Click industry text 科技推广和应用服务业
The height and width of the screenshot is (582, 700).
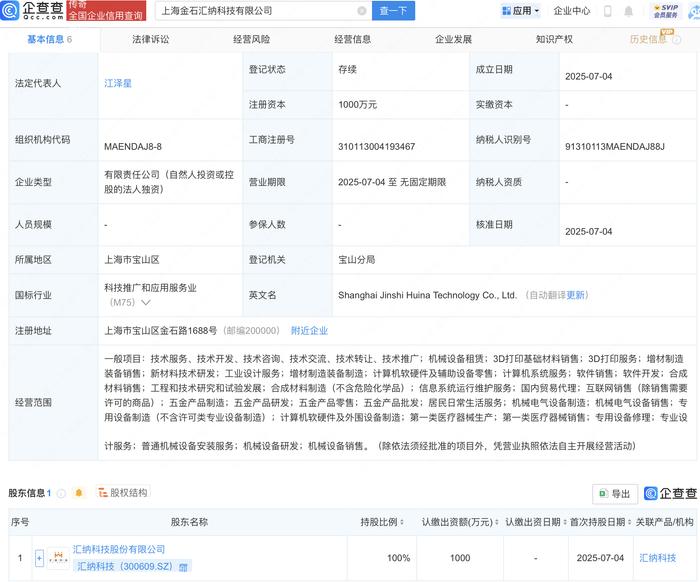(150, 288)
